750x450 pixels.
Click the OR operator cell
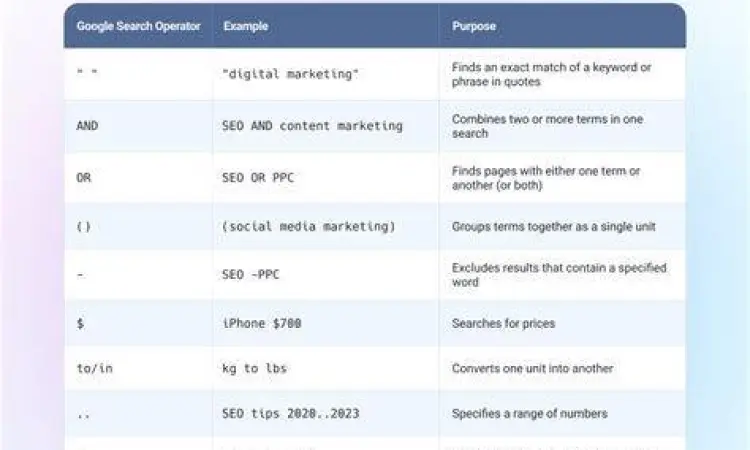pos(83,178)
